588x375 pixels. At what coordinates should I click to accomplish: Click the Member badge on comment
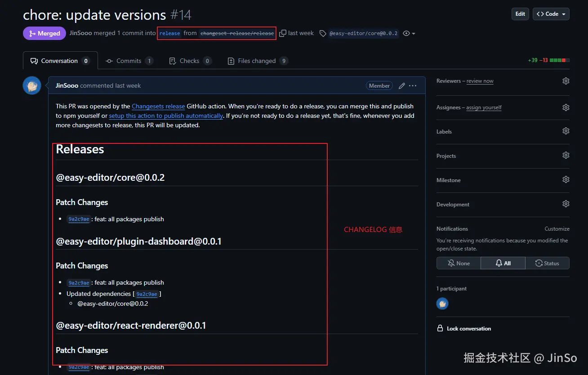point(379,85)
